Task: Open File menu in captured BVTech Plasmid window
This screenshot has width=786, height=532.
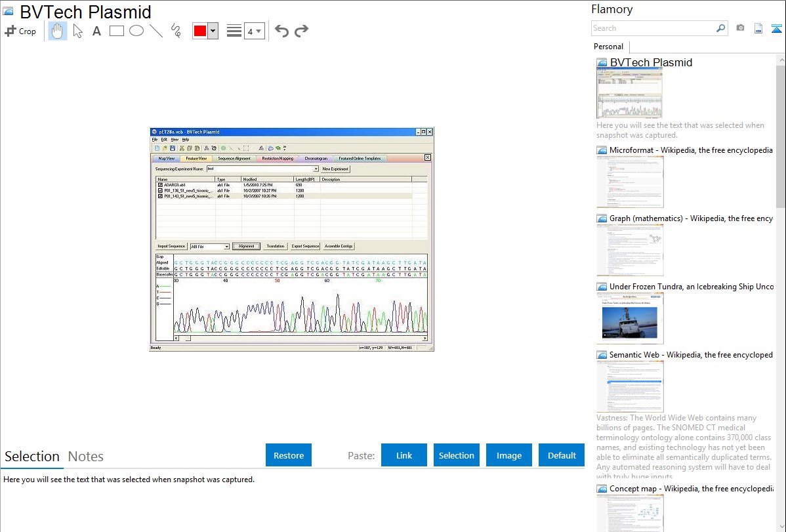Action: pyautogui.click(x=154, y=139)
